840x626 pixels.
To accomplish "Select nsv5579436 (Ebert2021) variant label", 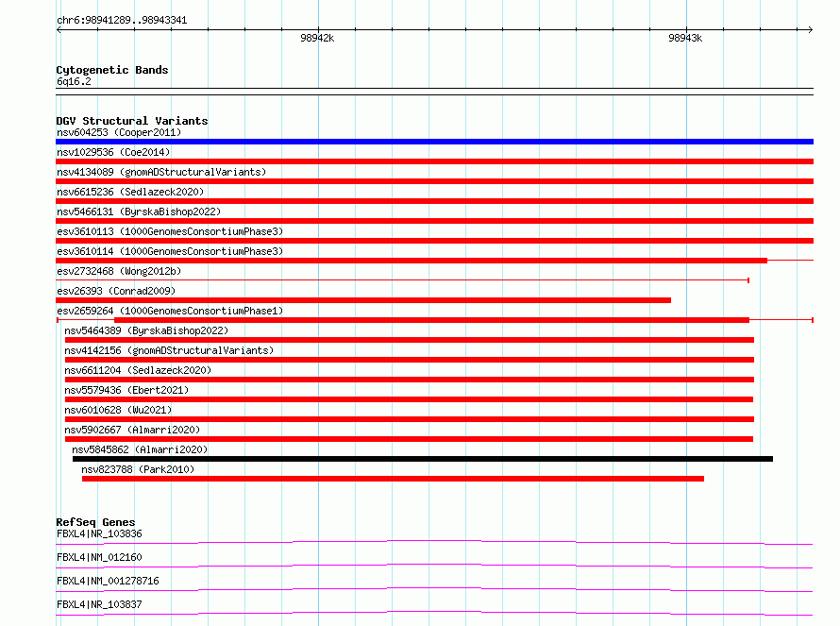I will coord(126,390).
